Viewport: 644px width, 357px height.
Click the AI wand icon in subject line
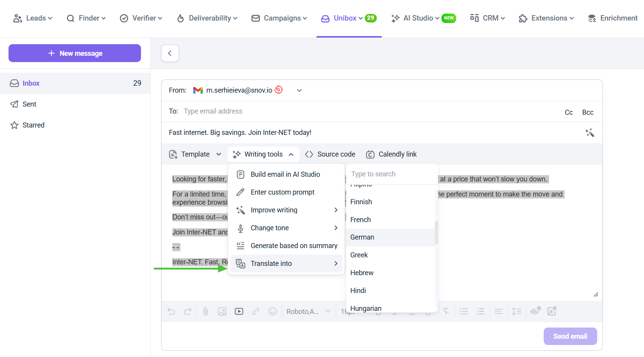click(590, 133)
